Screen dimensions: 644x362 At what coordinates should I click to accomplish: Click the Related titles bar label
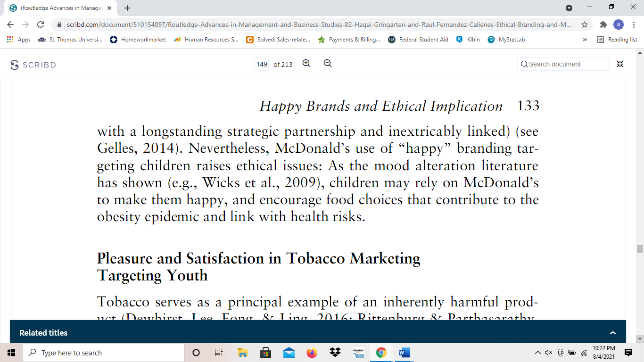[43, 333]
